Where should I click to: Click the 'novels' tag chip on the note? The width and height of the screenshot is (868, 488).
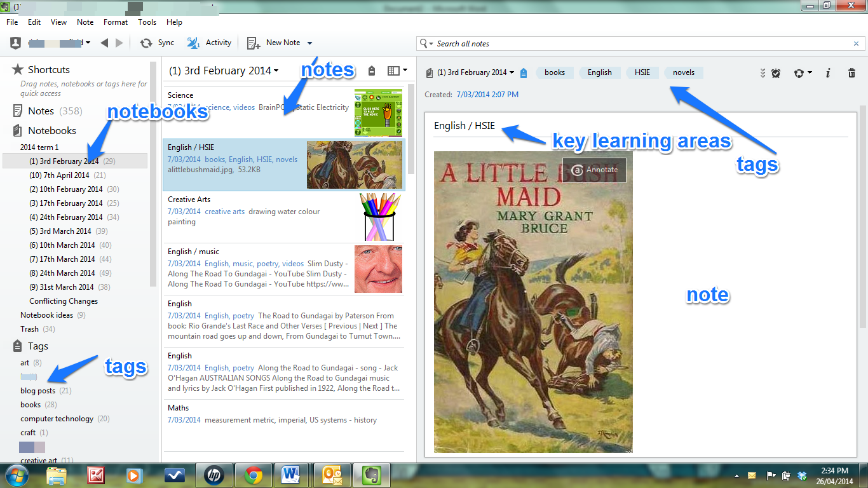coord(684,72)
